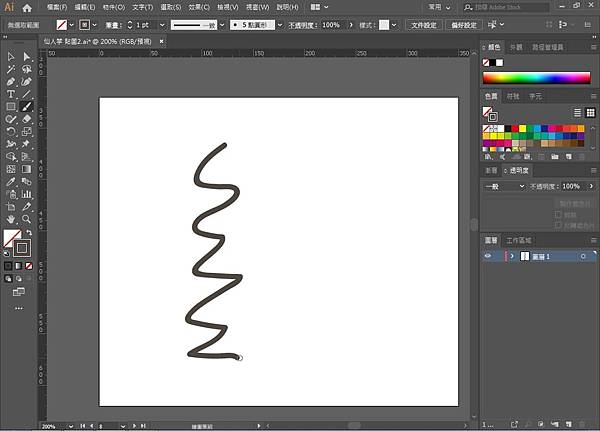Switch to the 工作區域 artboards tab

519,240
